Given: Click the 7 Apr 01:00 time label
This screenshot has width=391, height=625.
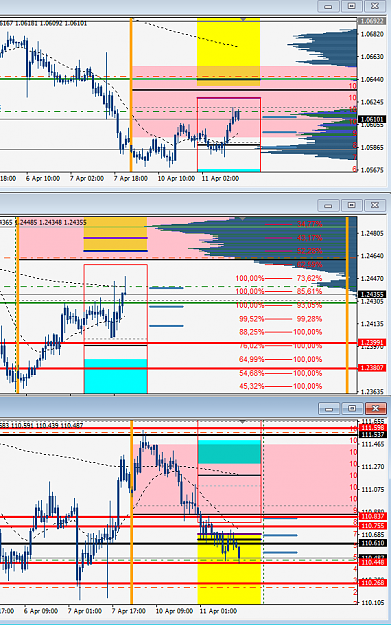Looking at the screenshot, I should tap(84, 611).
